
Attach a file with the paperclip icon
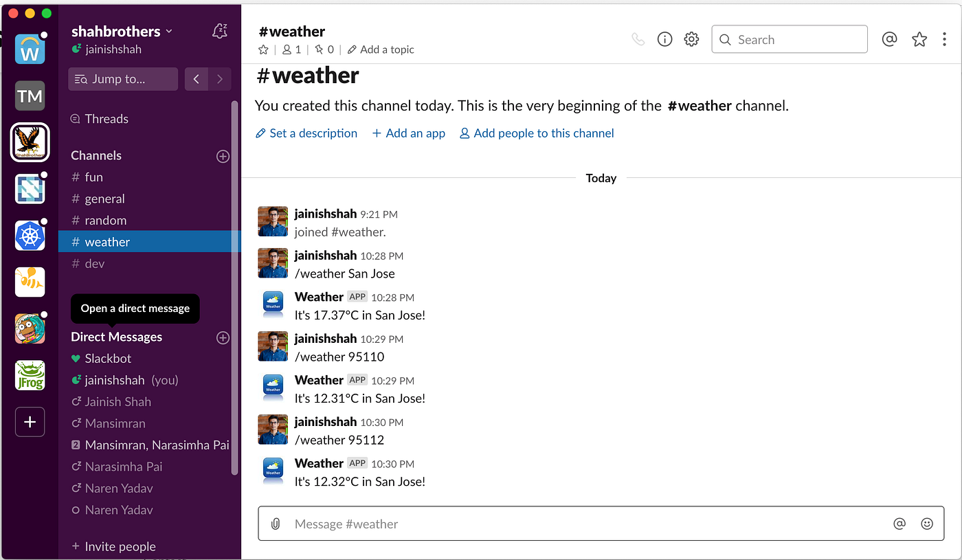tap(276, 524)
